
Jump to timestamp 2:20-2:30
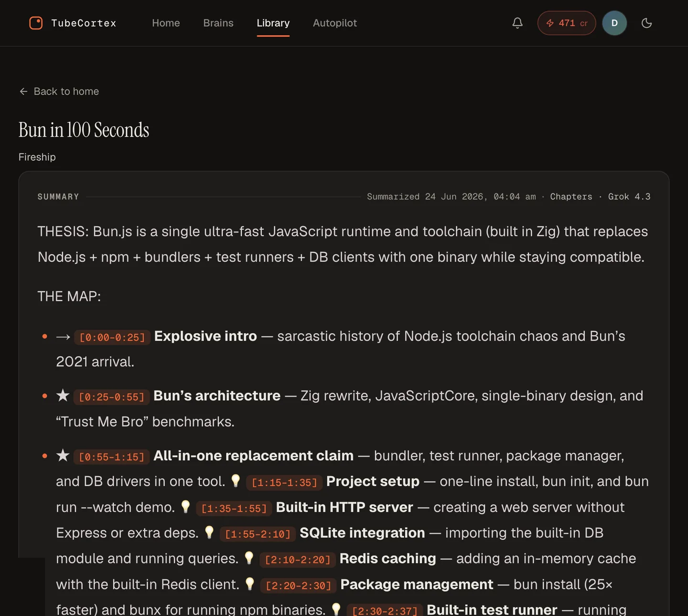point(299,585)
